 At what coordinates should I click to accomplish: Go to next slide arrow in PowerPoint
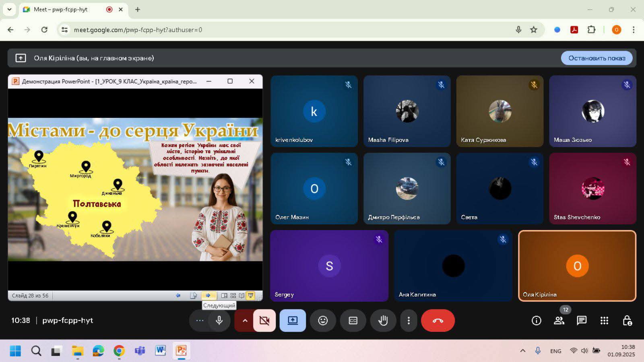[208, 296]
